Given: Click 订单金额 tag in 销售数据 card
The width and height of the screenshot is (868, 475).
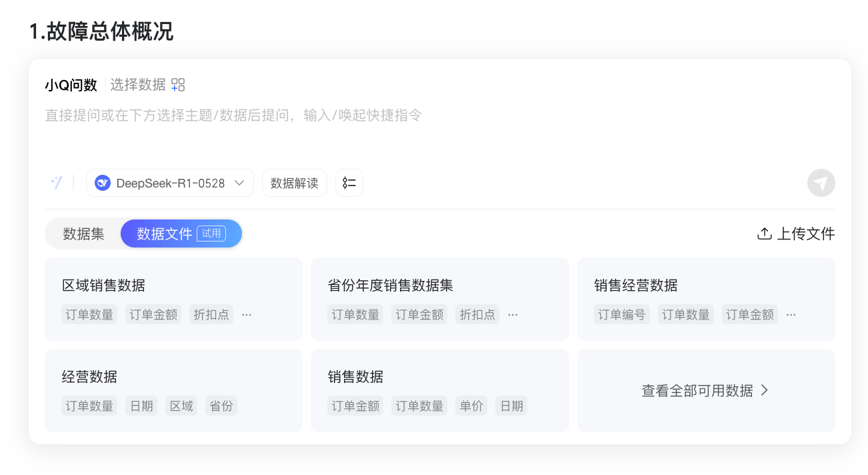Looking at the screenshot, I should tap(355, 406).
